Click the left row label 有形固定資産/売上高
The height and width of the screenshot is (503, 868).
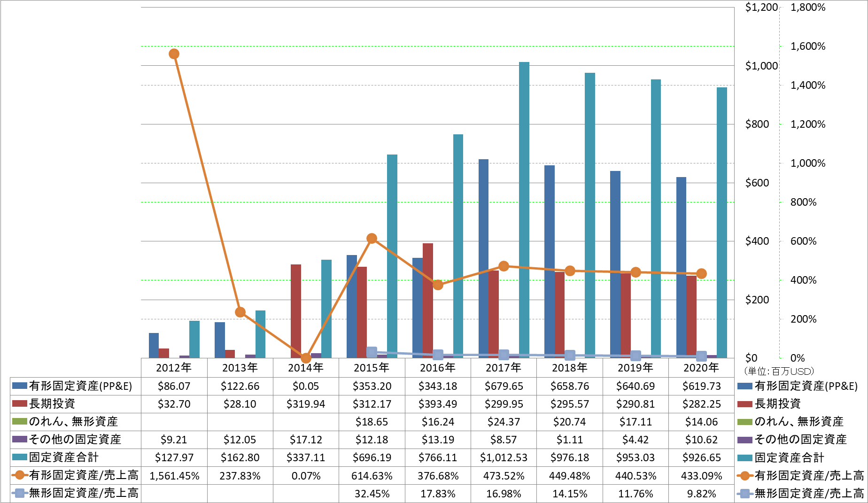[84, 475]
